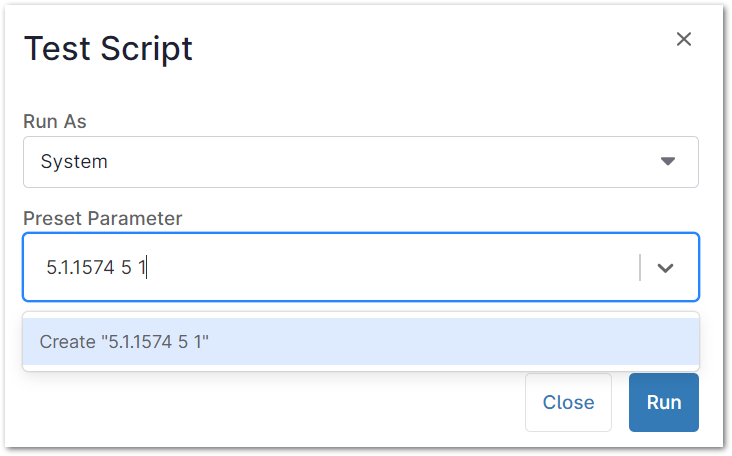Viewport: 732px width, 456px height.
Task: Click the typed text "5.1.1574 5 1"
Action: pos(97,268)
